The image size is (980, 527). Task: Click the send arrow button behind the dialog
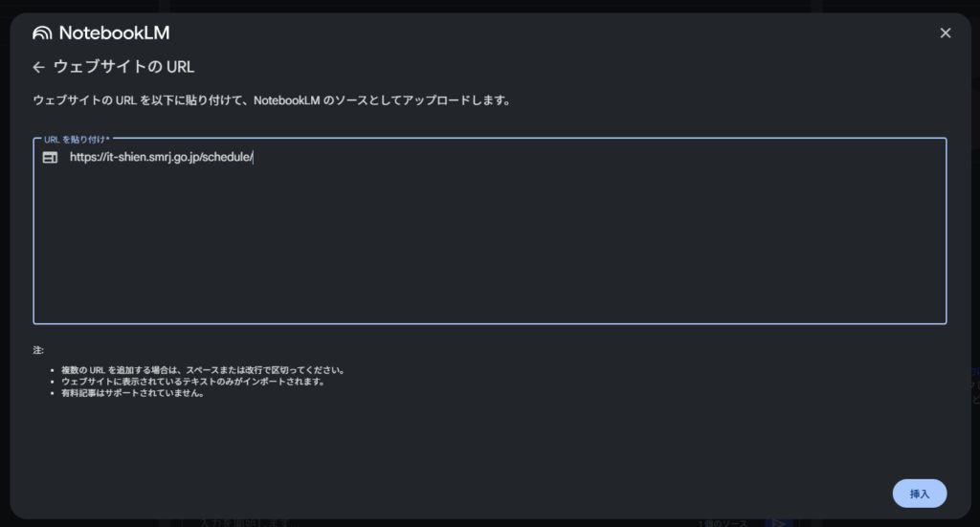[778, 523]
